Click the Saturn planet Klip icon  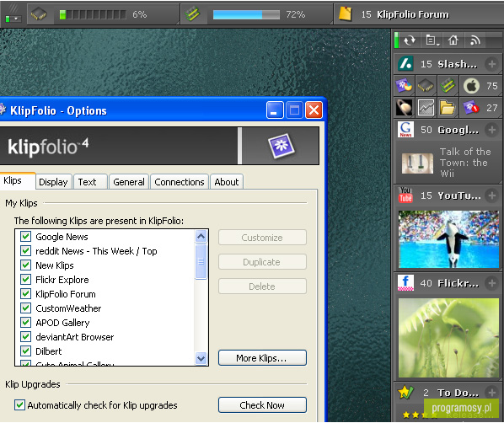coord(405,108)
